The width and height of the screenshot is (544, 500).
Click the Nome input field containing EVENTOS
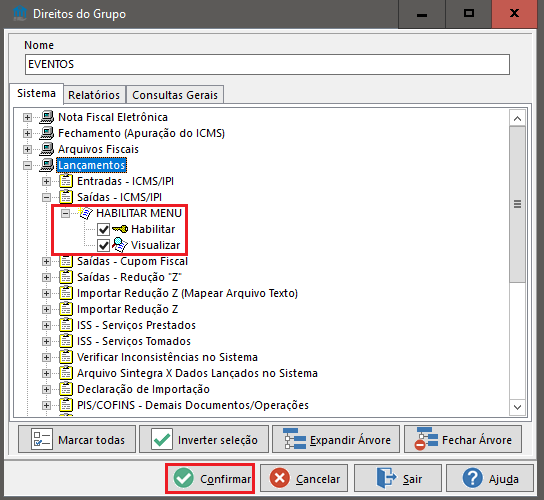coord(267,64)
